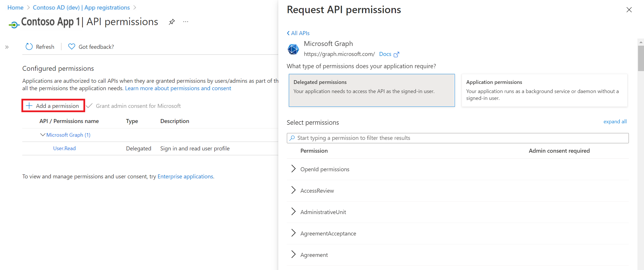Expand the collapsed sidebar with double chevron
The height and width of the screenshot is (270, 644).
pyautogui.click(x=7, y=47)
